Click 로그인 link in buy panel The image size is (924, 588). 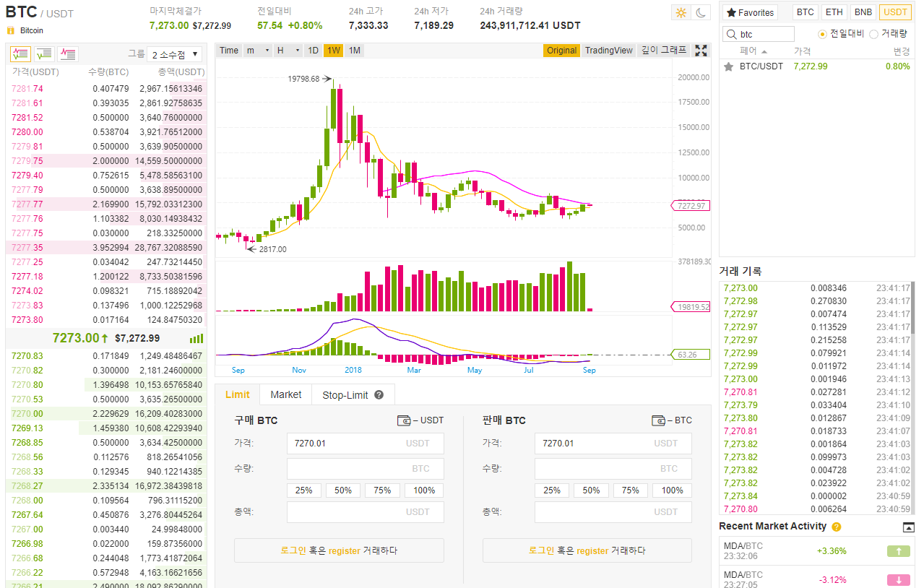coord(293,550)
